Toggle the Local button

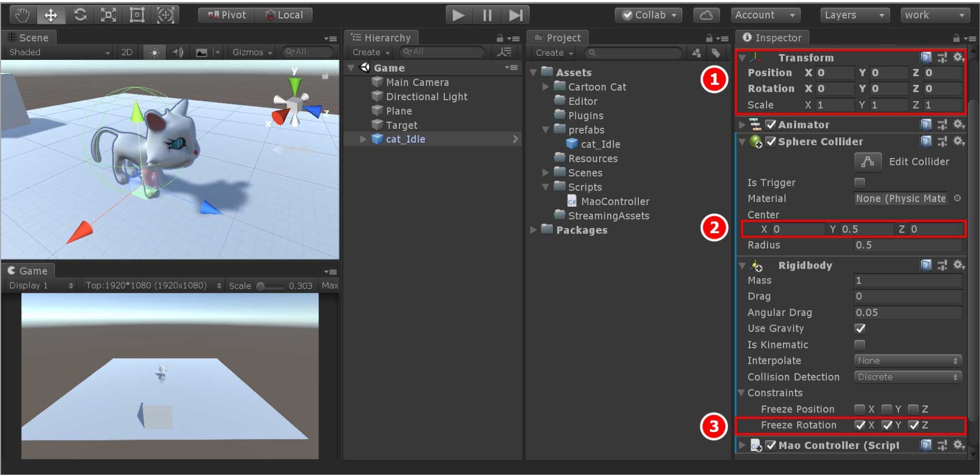pyautogui.click(x=284, y=15)
